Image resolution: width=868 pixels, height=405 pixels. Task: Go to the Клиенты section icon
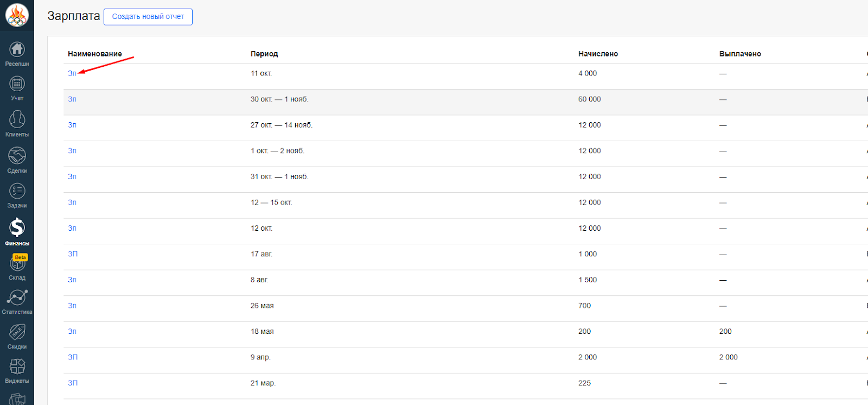[17, 119]
